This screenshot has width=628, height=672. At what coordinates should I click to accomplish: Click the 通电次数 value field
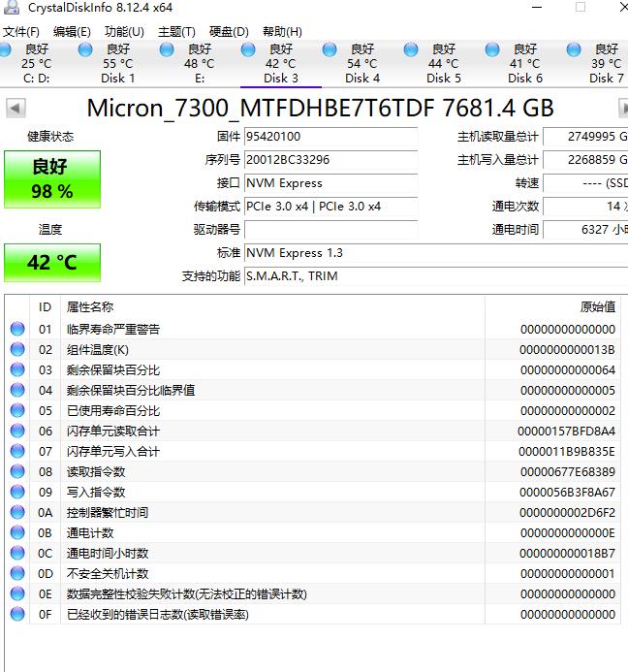coord(585,207)
